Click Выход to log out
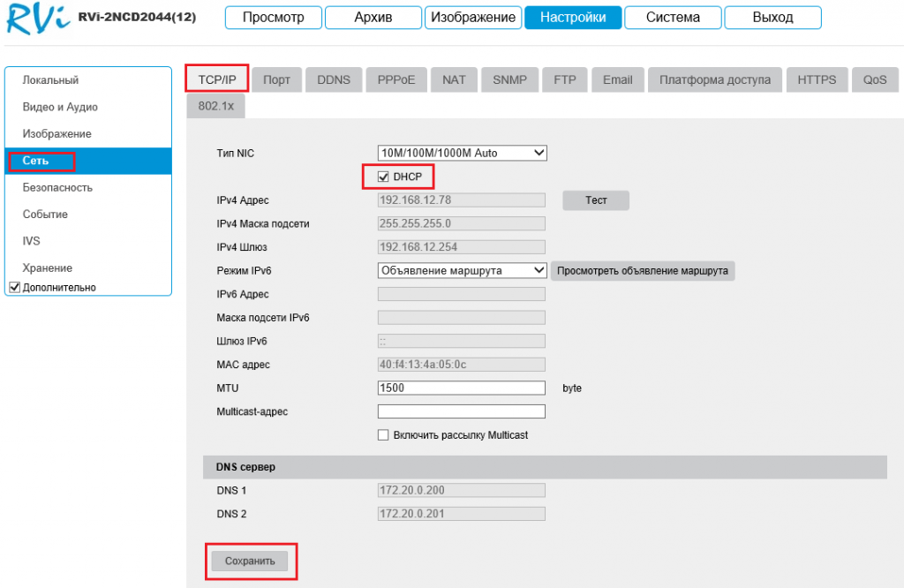Viewport: 904px width, 588px height. tap(772, 18)
